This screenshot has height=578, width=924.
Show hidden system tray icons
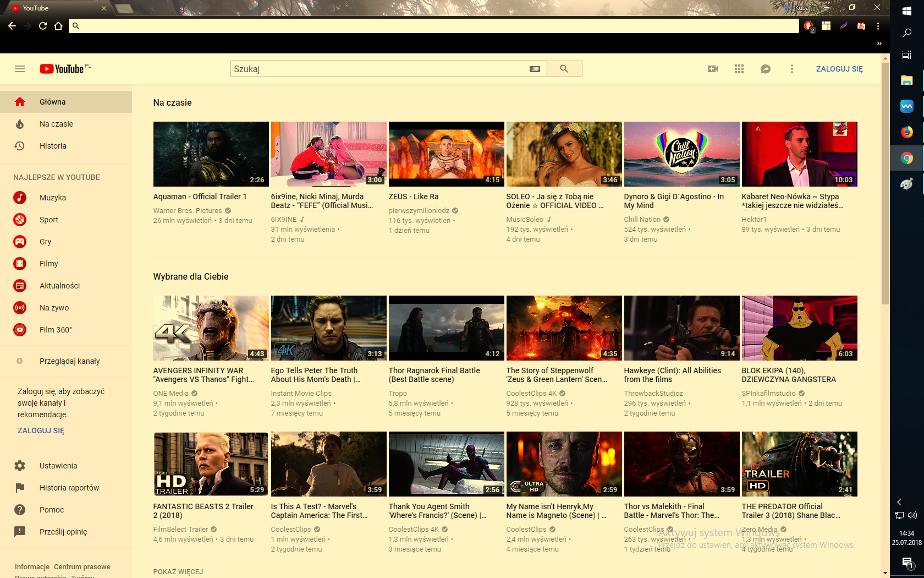tap(899, 502)
